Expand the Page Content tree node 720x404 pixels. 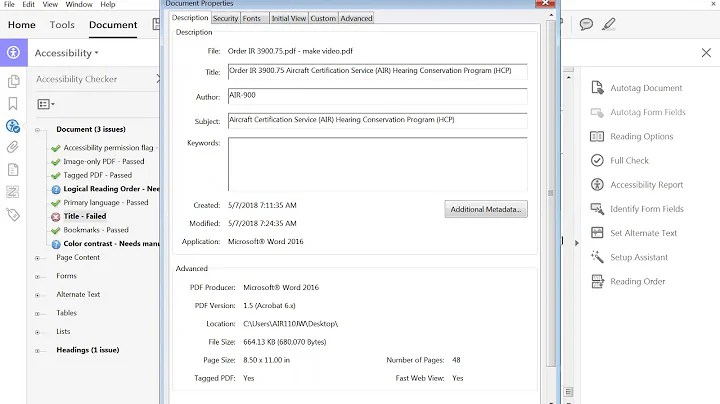[x=38, y=258]
